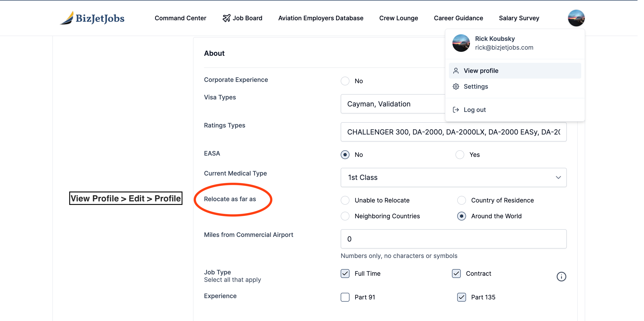Open the Ratings Types selector field
644x321 pixels.
point(453,132)
